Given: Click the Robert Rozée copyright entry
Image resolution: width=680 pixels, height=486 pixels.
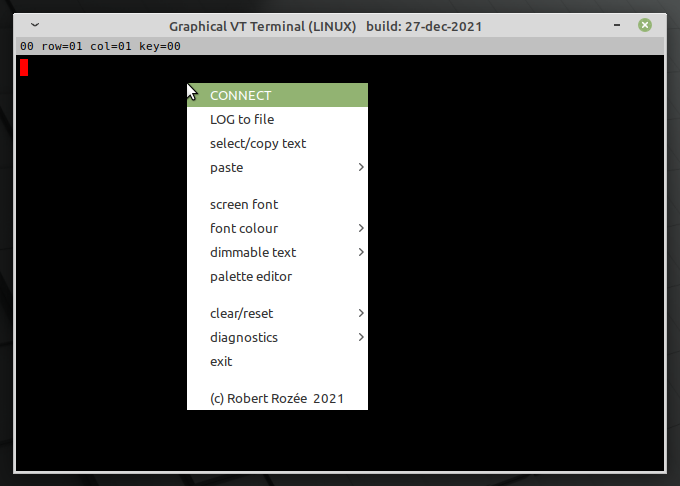Looking at the screenshot, I should 276,399.
